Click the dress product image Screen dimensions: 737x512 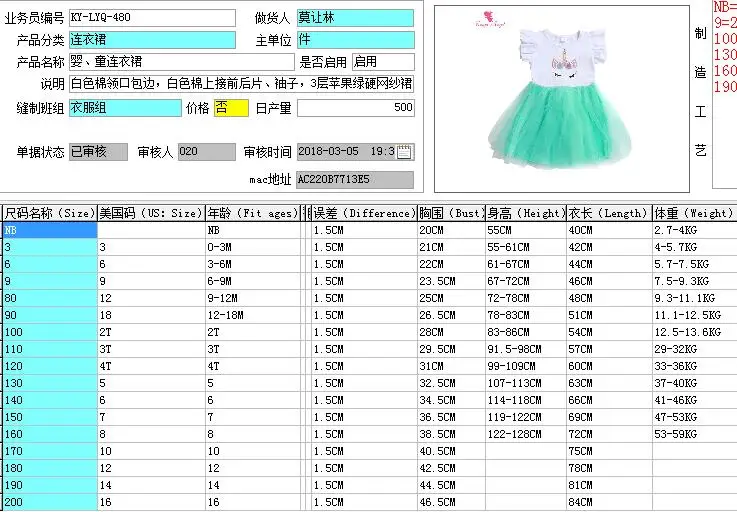pos(562,99)
